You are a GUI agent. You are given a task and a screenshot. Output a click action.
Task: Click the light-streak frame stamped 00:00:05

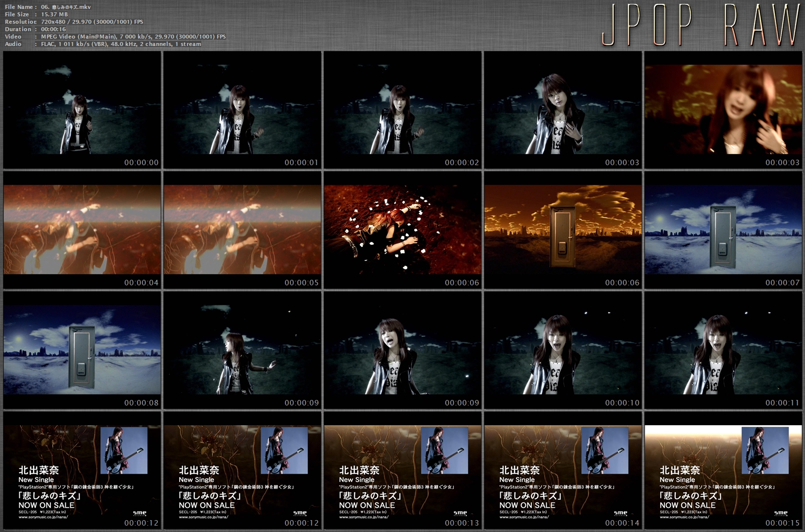[x=242, y=230]
